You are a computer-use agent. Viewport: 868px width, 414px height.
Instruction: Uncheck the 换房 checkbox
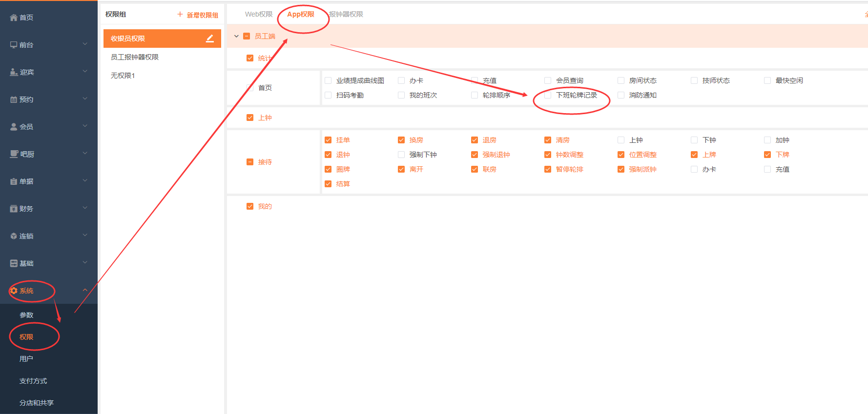[401, 140]
